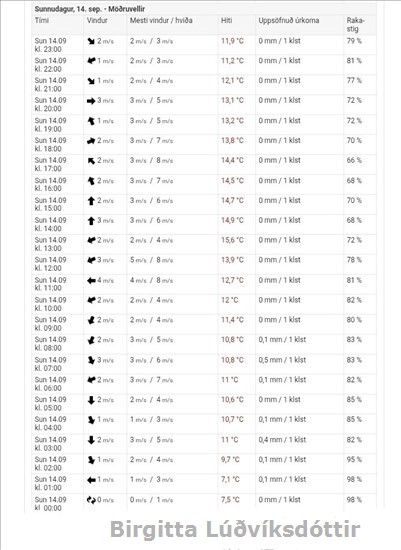The image size is (401, 550).
Task: Click the wind arrow icon for 23:00
Action: click(x=91, y=41)
